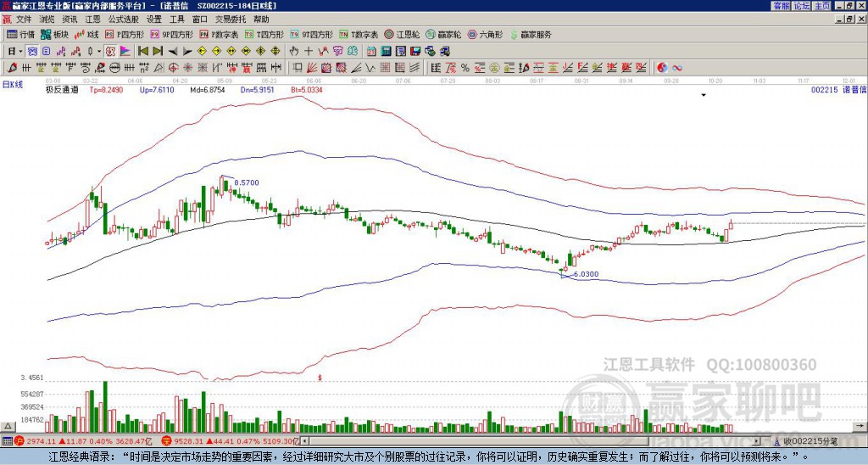This screenshot has height=465, width=868.
Task: Open the 江恩轮 Gann wheel
Action: point(402,34)
